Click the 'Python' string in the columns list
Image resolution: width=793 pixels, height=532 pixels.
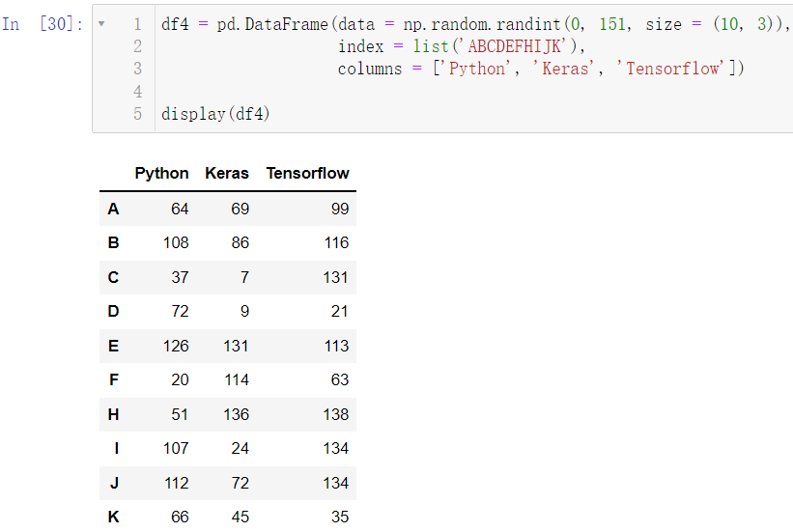tap(477, 69)
